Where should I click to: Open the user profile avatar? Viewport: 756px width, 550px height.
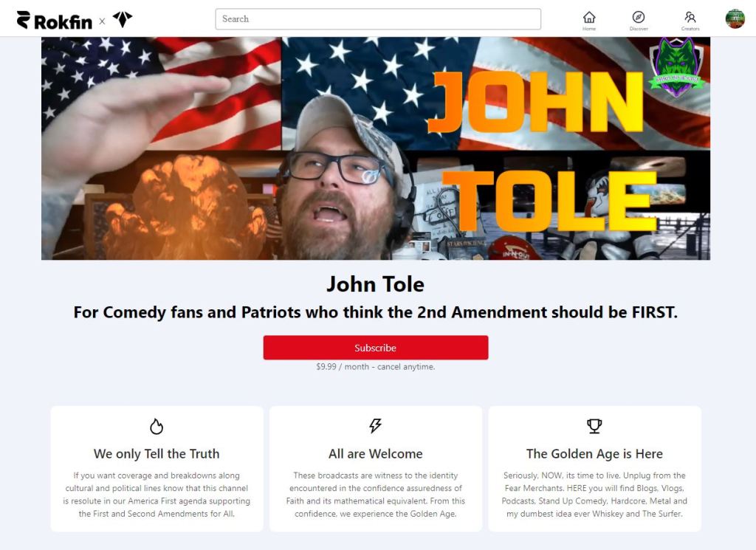click(735, 18)
